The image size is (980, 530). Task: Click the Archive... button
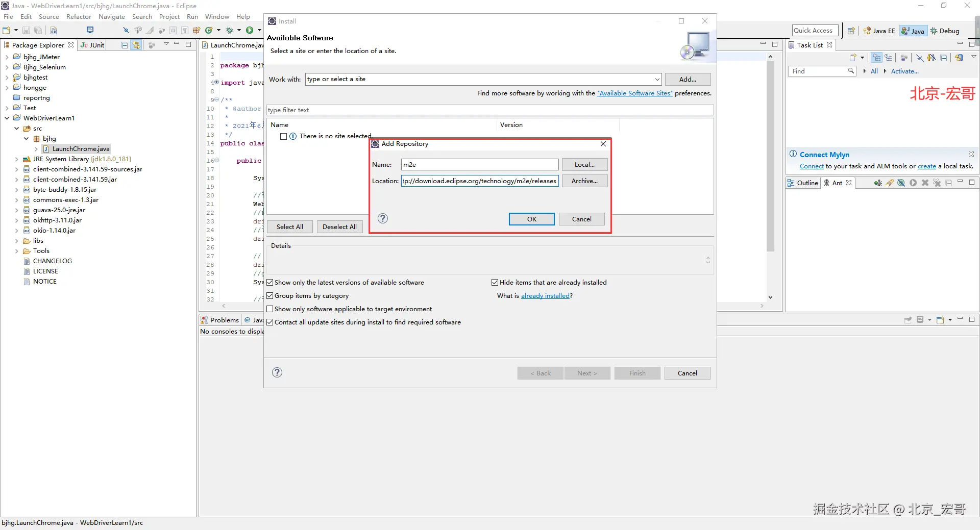click(584, 181)
